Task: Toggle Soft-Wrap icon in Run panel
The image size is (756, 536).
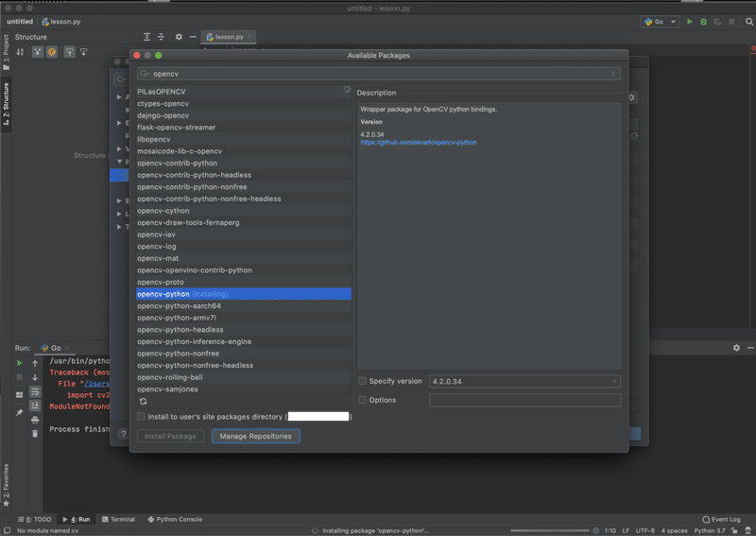Action: (35, 391)
